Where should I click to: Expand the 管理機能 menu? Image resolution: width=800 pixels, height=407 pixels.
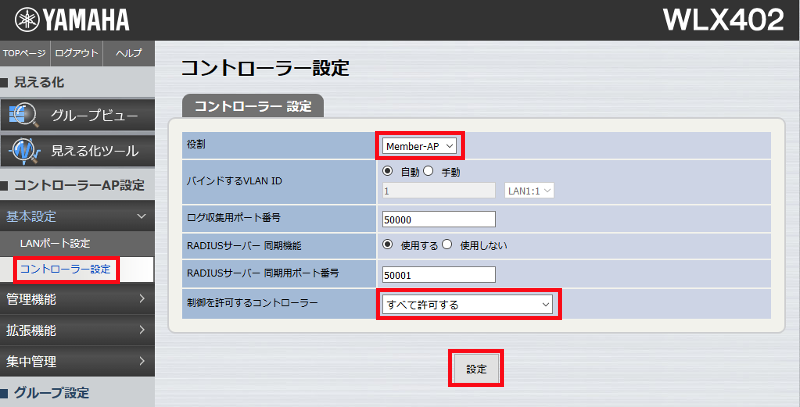[77, 299]
